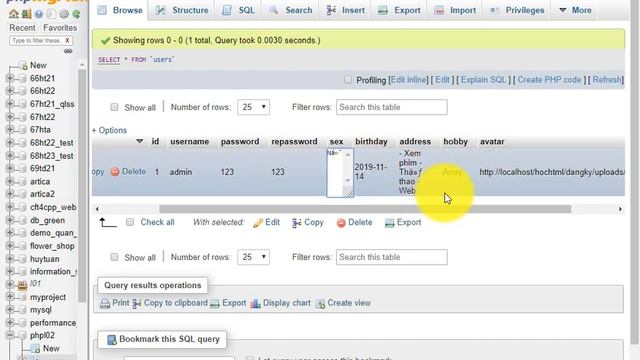640x360 pixels.
Task: Click the Create view icon
Action: point(320,303)
